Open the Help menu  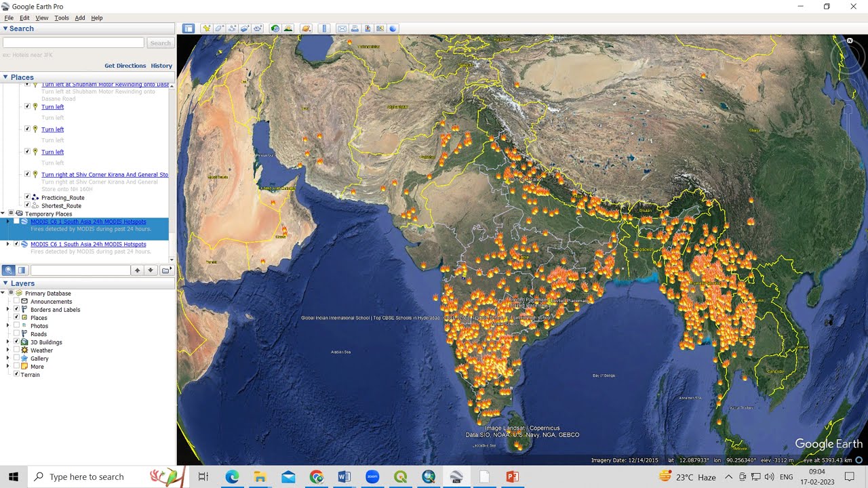tap(97, 18)
